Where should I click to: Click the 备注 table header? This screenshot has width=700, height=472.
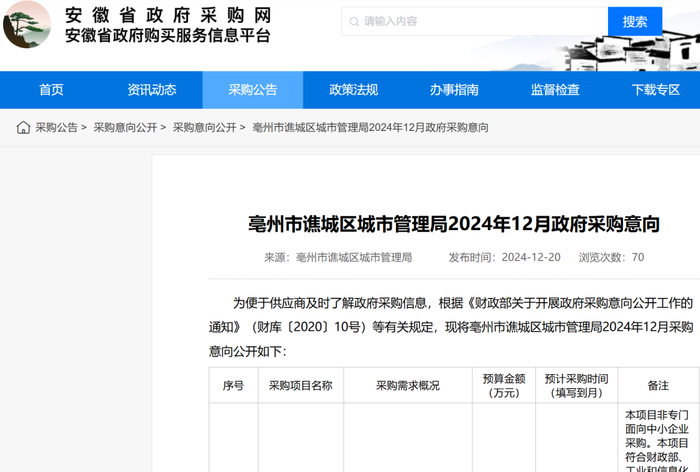coord(658,385)
